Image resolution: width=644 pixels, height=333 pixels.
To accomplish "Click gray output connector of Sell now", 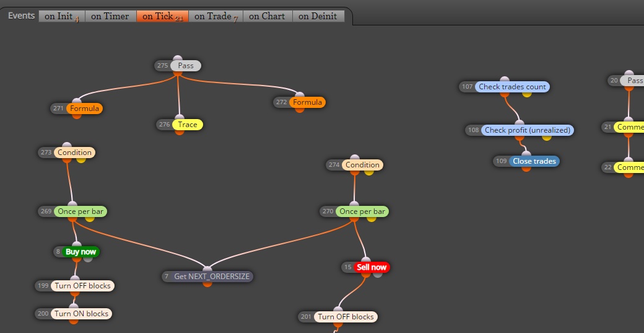I will 378,274.
